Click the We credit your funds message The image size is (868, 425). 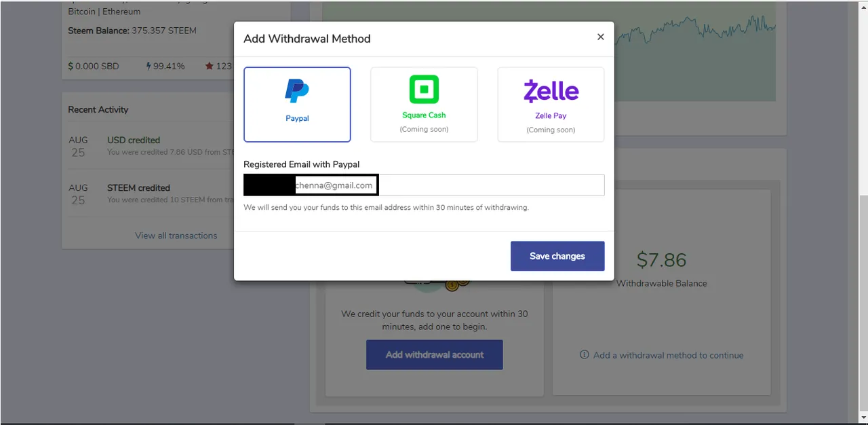click(435, 320)
